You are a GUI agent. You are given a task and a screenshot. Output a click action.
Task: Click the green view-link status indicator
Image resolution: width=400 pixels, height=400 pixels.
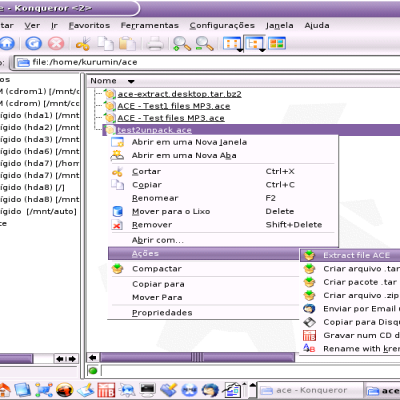tap(93, 370)
